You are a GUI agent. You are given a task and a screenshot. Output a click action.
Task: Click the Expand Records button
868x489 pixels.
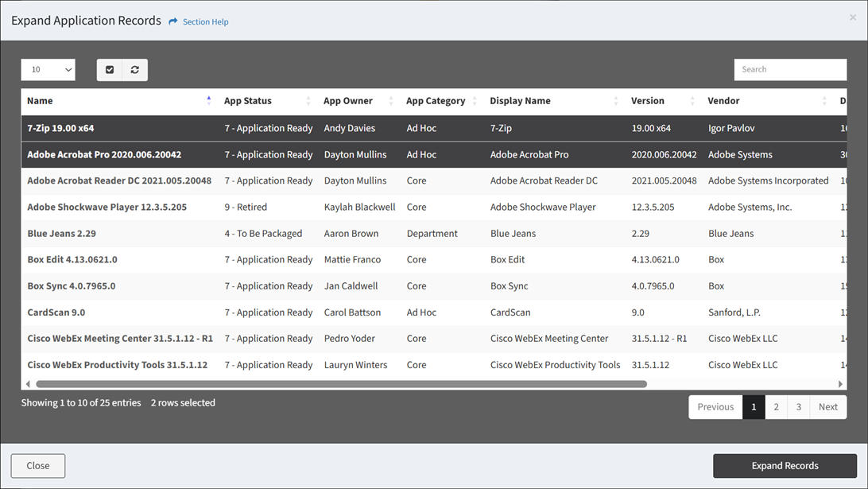click(x=785, y=466)
